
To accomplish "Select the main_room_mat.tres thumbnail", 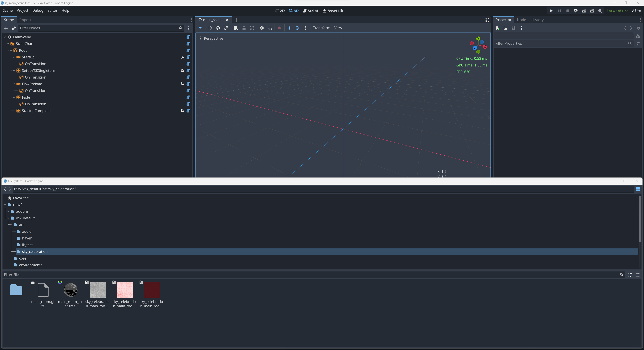I will (x=70, y=290).
